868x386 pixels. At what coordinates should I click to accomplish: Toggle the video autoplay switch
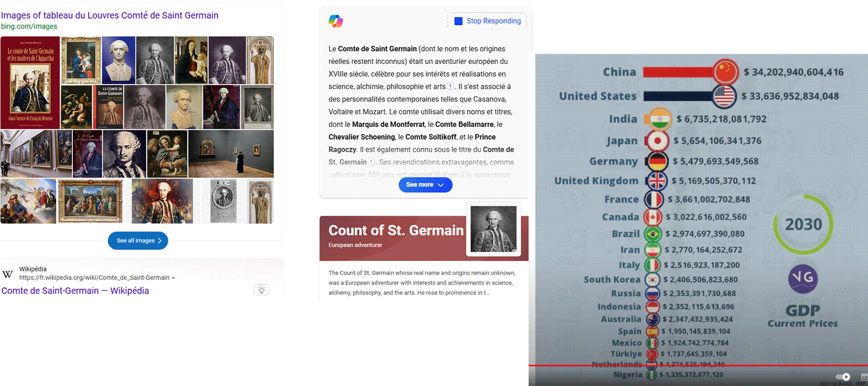[x=843, y=377]
